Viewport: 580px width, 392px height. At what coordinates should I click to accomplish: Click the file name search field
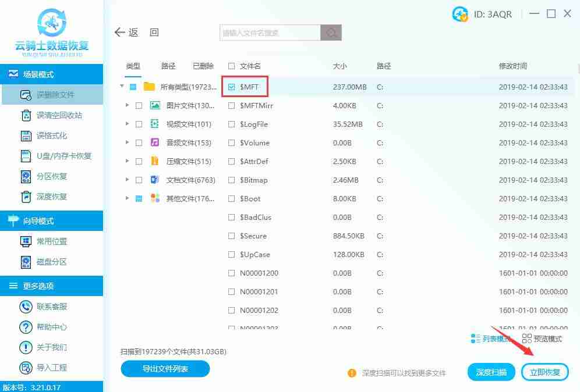point(270,33)
